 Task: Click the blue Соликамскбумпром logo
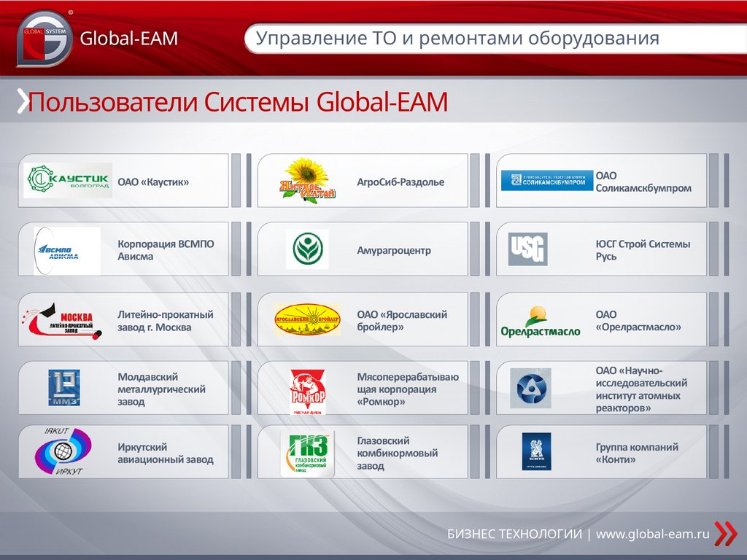pyautogui.click(x=547, y=181)
